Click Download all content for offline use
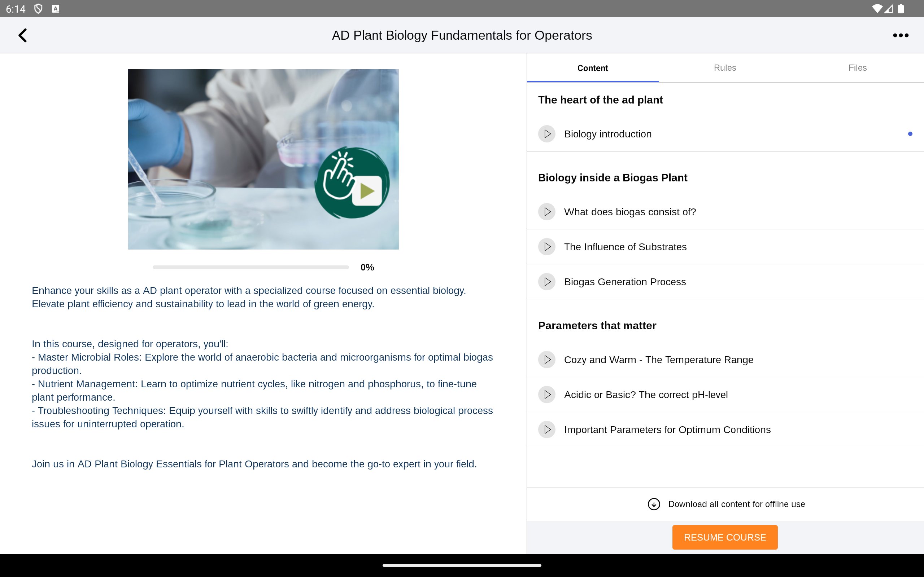This screenshot has width=924, height=577. [x=736, y=504]
